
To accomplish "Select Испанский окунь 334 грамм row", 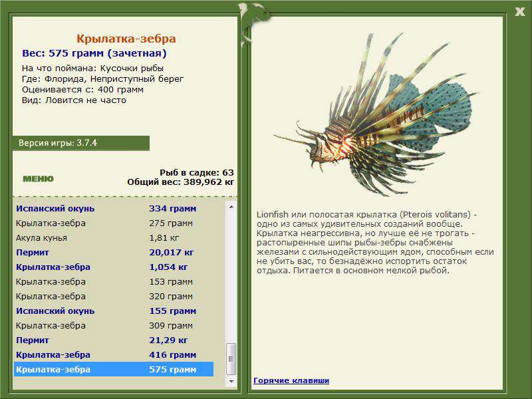I will pyautogui.click(x=114, y=208).
